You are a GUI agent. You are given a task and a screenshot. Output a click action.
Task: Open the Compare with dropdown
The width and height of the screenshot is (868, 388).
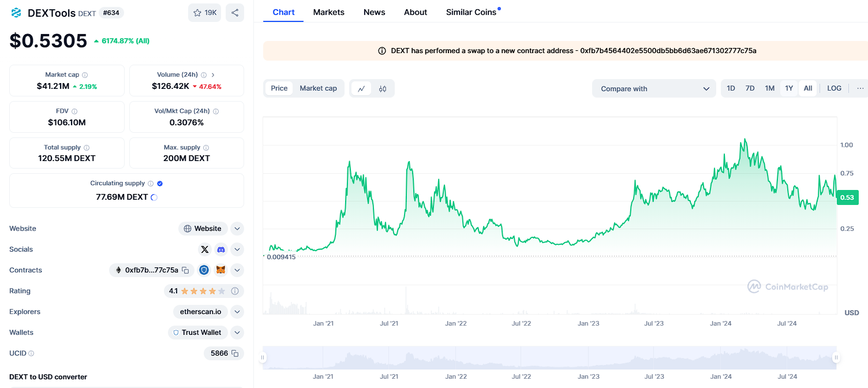[654, 88]
